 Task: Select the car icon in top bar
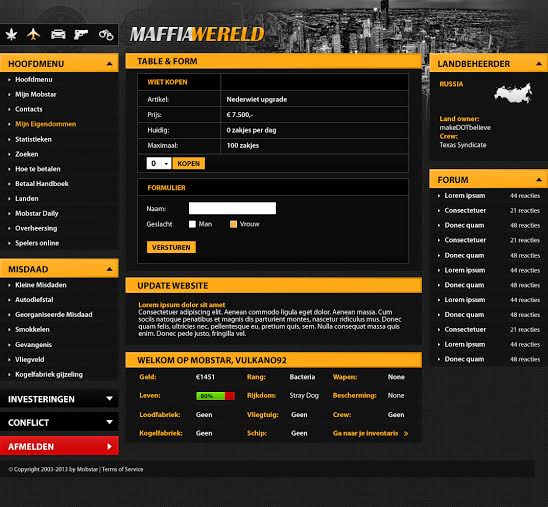point(58,34)
